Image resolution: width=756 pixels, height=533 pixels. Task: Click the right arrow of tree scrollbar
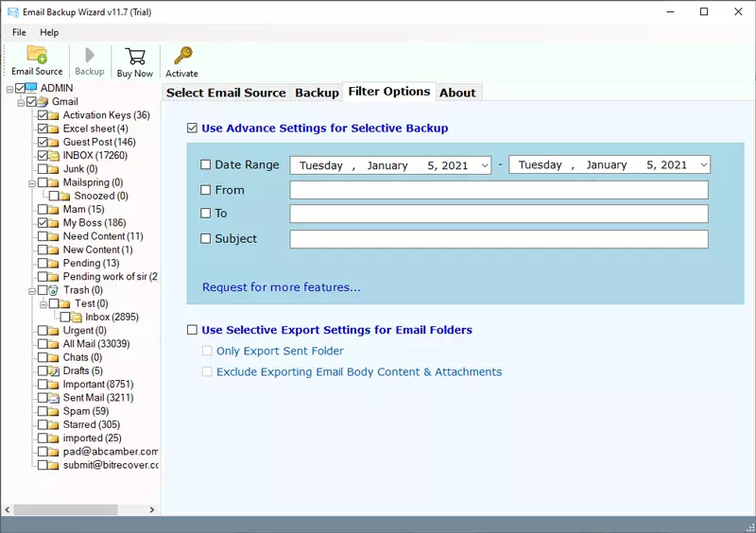[x=152, y=510]
